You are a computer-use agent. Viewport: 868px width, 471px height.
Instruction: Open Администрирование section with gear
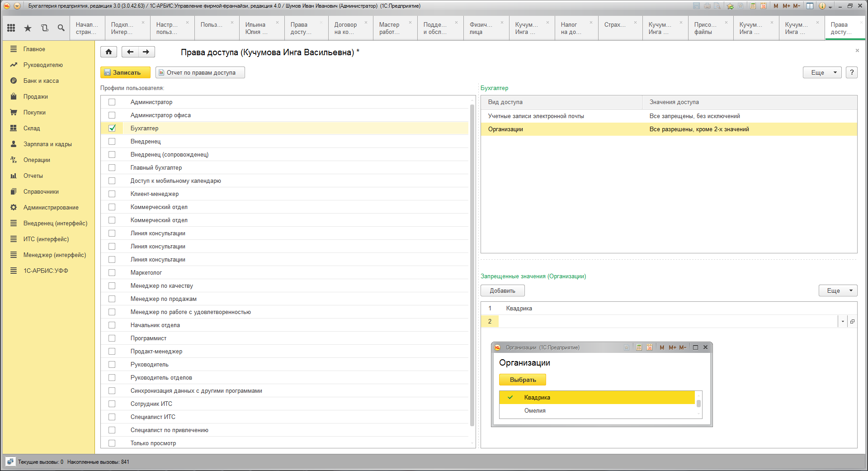coord(51,207)
